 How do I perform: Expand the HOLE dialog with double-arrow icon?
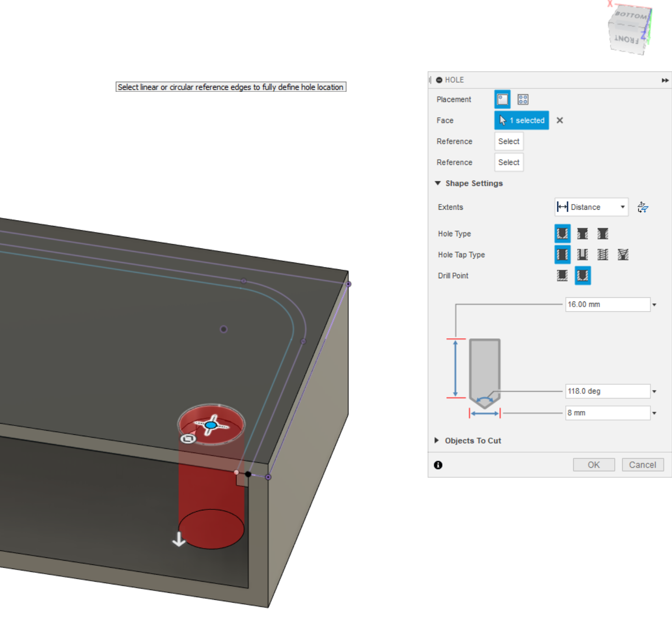click(665, 80)
